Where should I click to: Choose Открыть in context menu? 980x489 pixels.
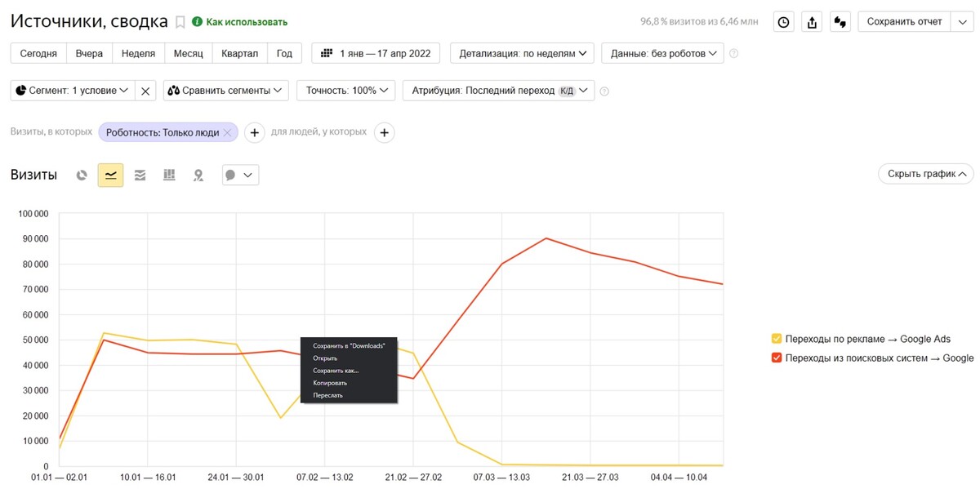pyautogui.click(x=349, y=358)
